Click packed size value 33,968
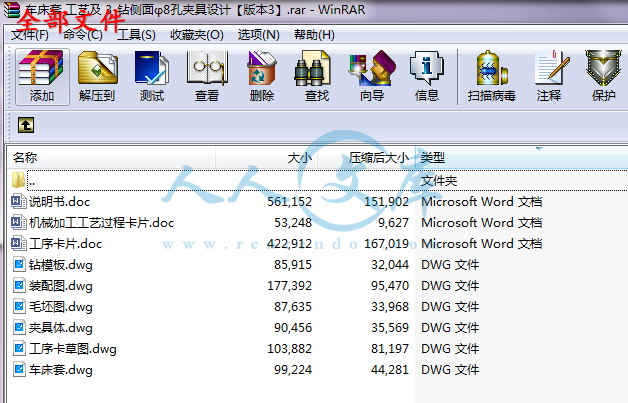 point(390,307)
